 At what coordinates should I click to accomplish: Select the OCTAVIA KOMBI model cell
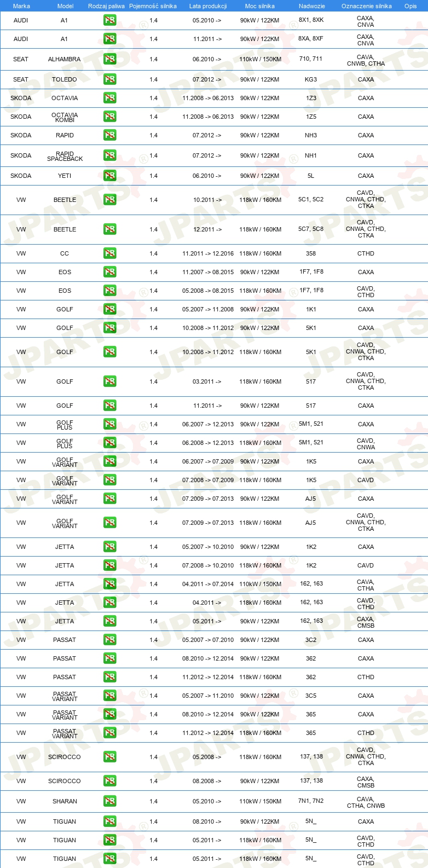pos(65,117)
